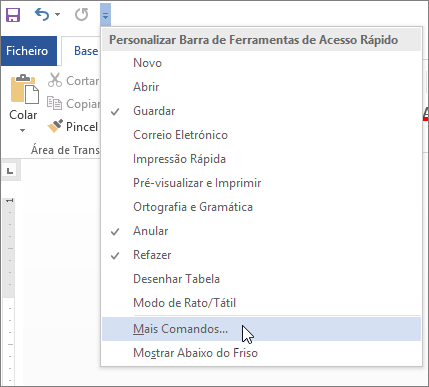Choose Mais Comandos... menu entry
This screenshot has width=429, height=387.
[261, 329]
